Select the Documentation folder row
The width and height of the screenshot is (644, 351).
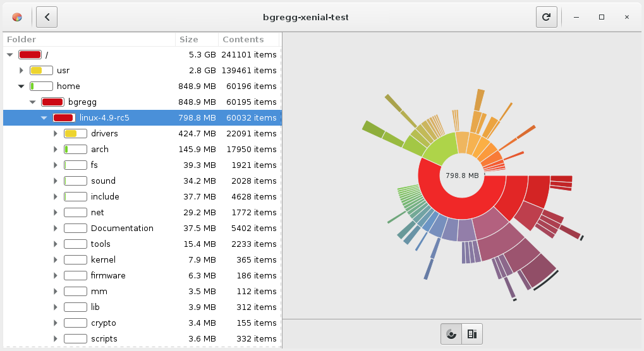click(122, 228)
